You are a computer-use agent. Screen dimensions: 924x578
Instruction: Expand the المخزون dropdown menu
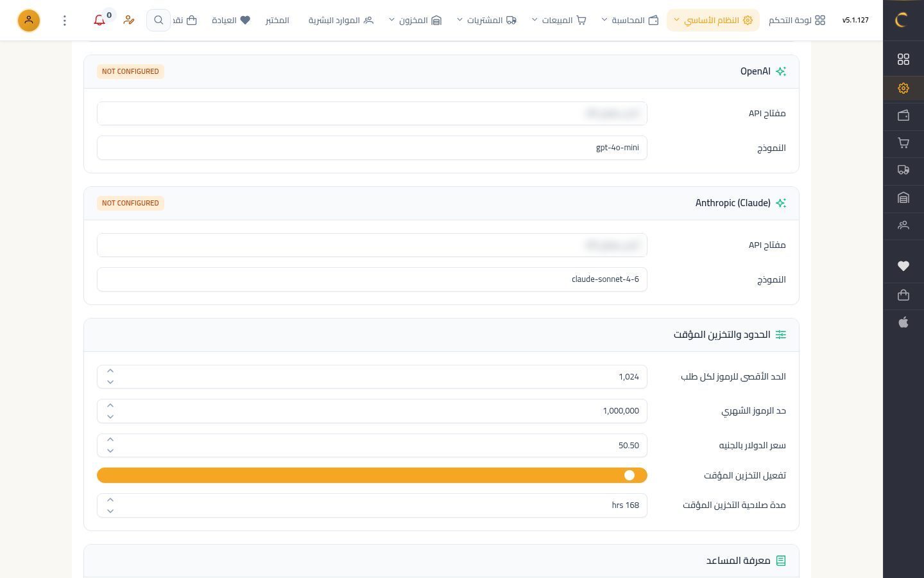click(415, 21)
